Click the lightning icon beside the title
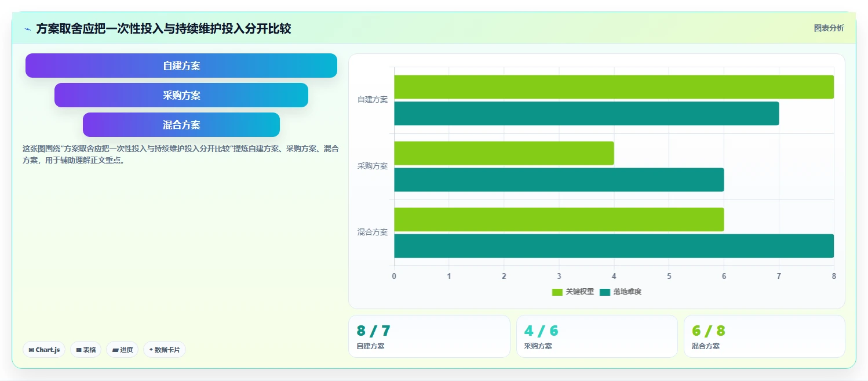 (27, 29)
